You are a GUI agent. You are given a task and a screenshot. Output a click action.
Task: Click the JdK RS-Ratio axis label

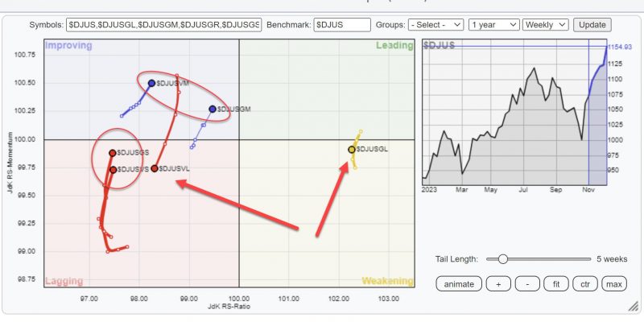(x=229, y=307)
